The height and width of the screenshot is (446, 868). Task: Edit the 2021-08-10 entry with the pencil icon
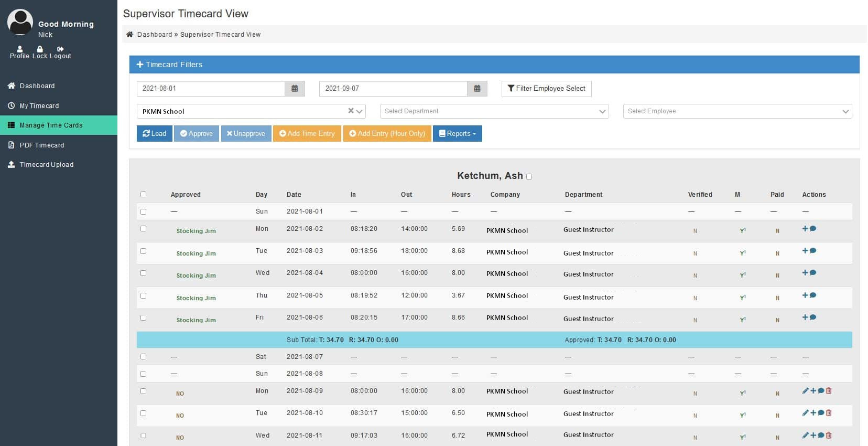point(806,413)
